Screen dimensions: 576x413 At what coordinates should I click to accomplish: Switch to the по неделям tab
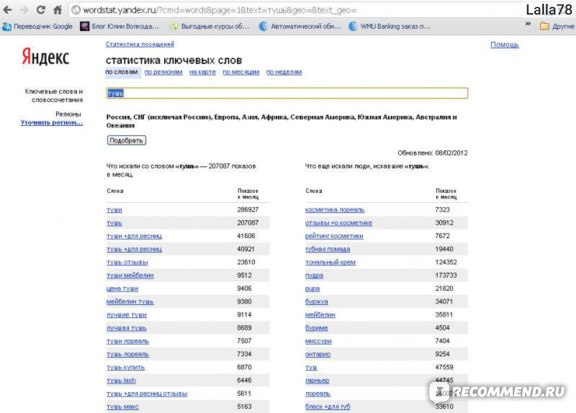pos(284,72)
